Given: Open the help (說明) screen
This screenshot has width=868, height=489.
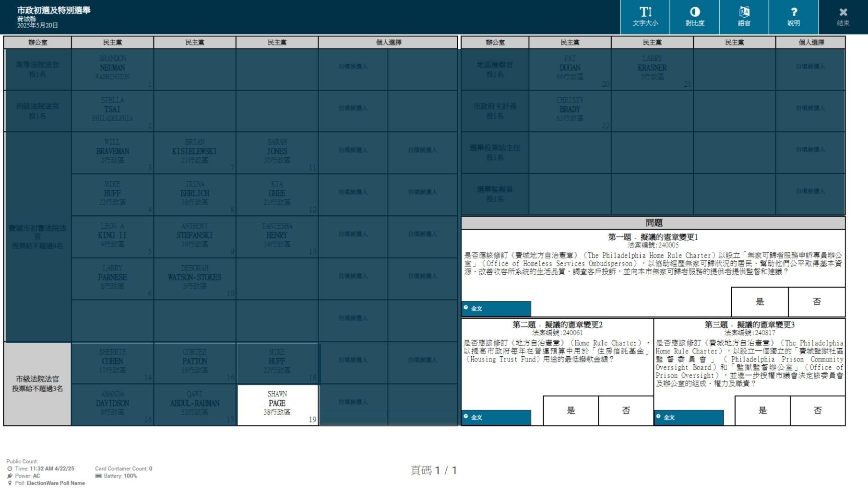Looking at the screenshot, I should click(x=793, y=17).
